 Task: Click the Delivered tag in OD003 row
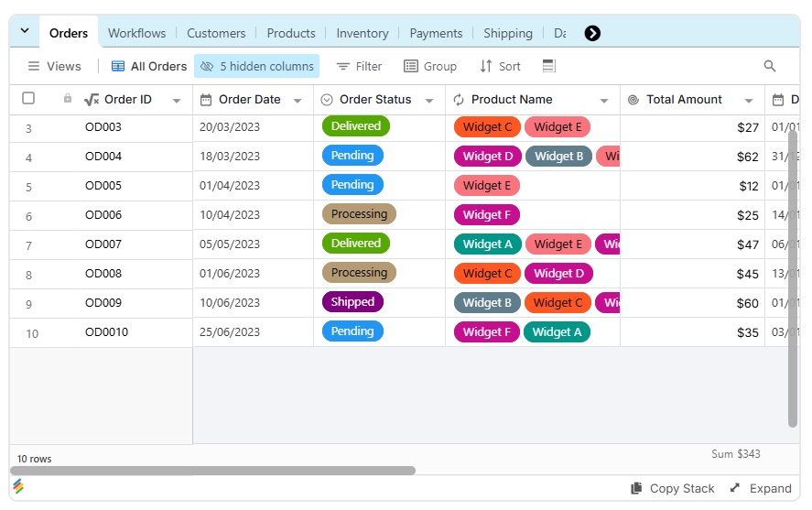pyautogui.click(x=356, y=125)
